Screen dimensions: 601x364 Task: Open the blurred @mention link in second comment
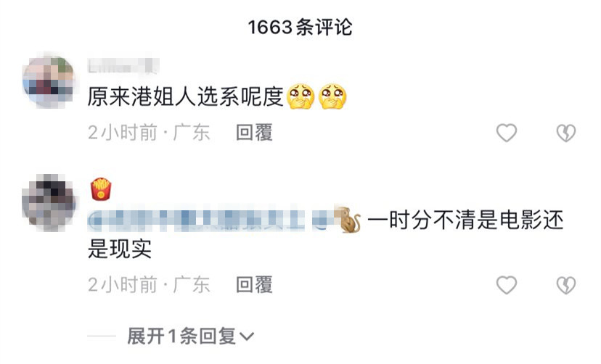point(209,220)
